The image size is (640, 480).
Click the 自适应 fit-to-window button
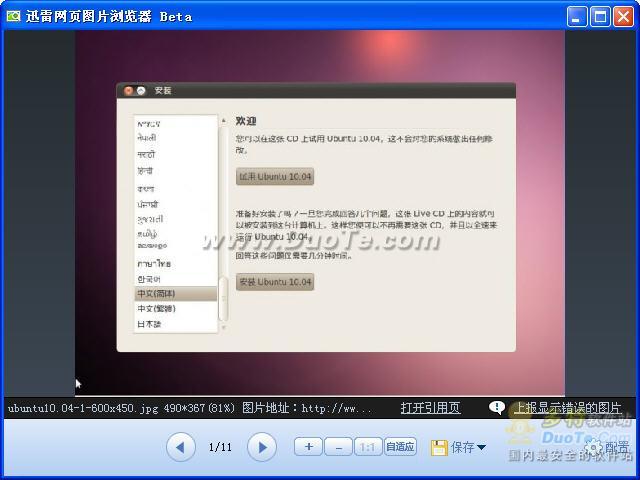(x=400, y=447)
